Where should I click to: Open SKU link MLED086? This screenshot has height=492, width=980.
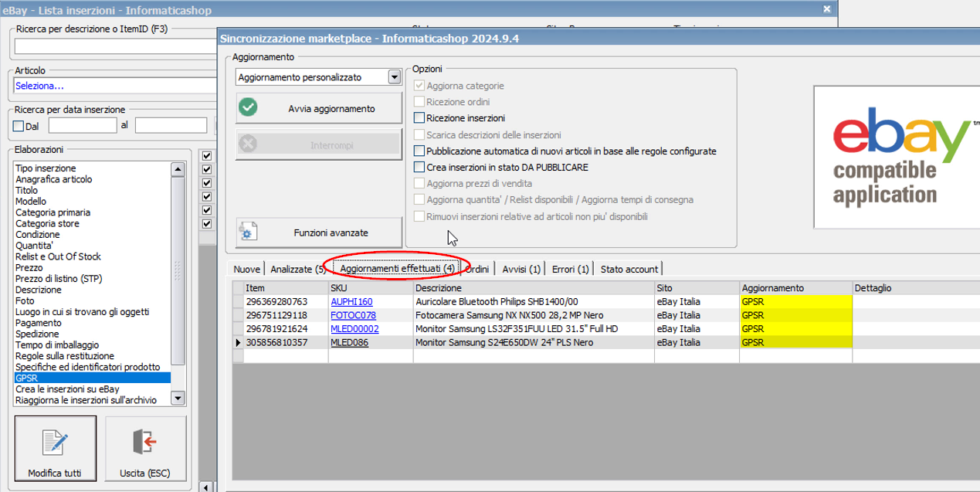coord(349,342)
